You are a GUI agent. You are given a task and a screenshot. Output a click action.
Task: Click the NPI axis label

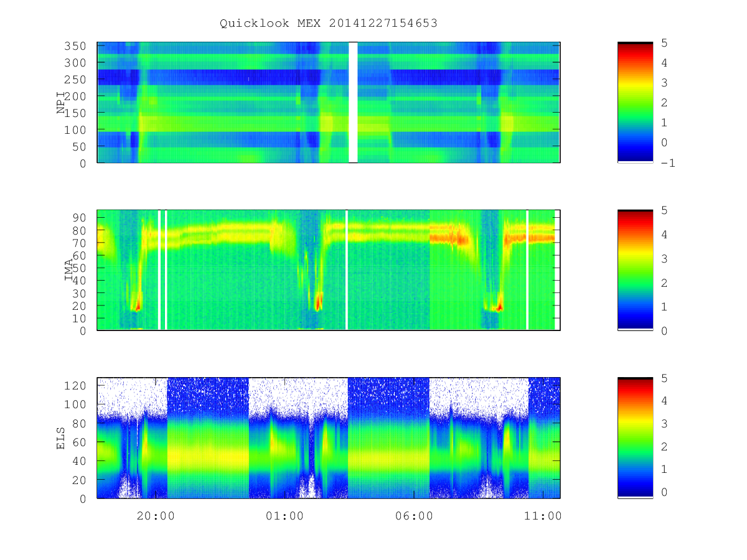point(61,103)
